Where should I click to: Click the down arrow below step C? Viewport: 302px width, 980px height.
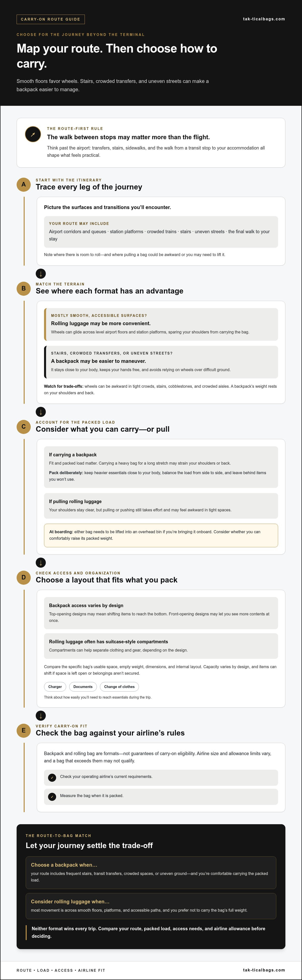tap(41, 562)
